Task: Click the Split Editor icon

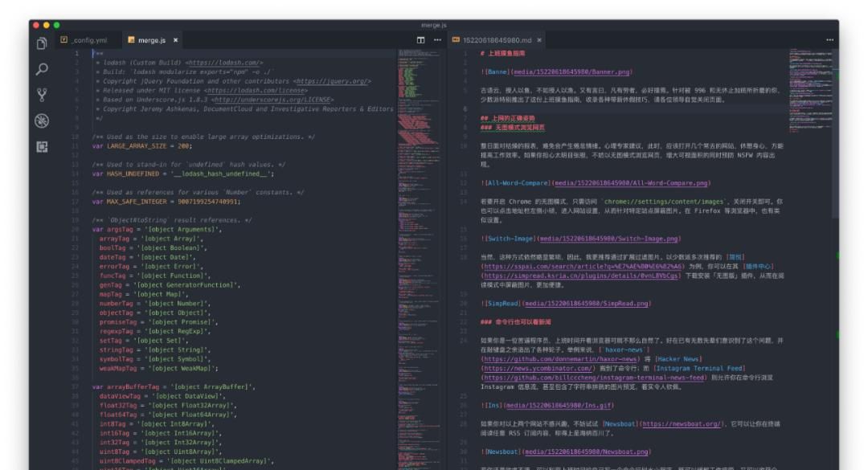Action: (420, 40)
